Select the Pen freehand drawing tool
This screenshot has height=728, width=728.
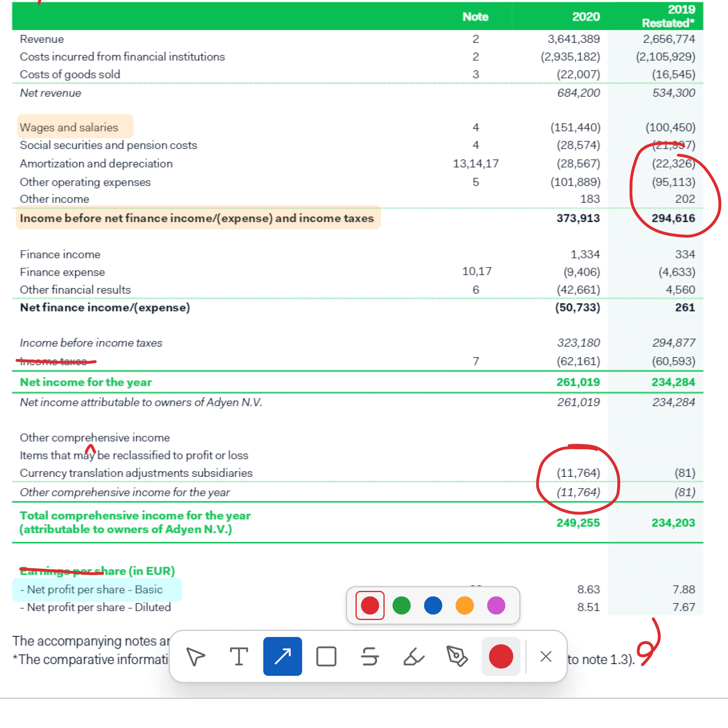pos(457,656)
